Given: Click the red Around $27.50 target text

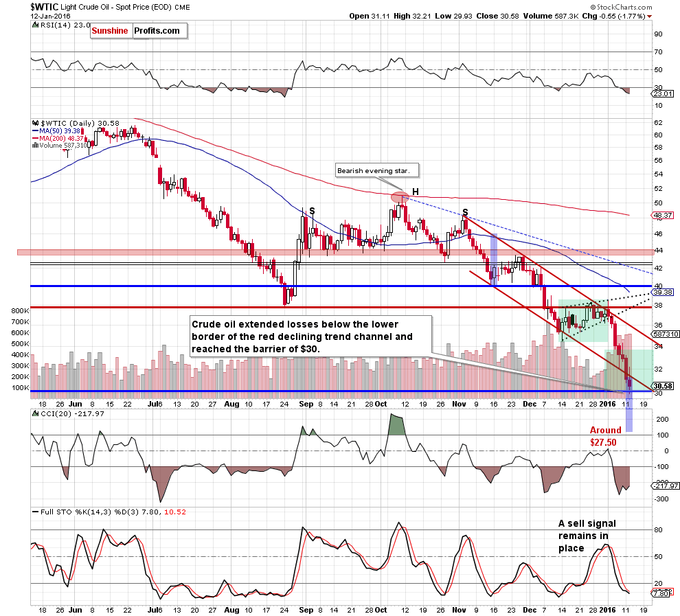Looking at the screenshot, I should click(605, 436).
